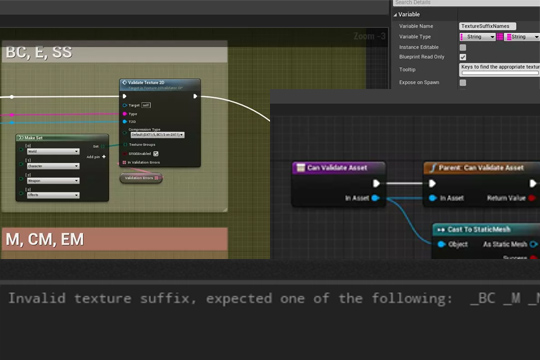This screenshot has height=360, width=540.
Task: Click the Parent: Can Validate Asset function icon
Action: tap(433, 168)
